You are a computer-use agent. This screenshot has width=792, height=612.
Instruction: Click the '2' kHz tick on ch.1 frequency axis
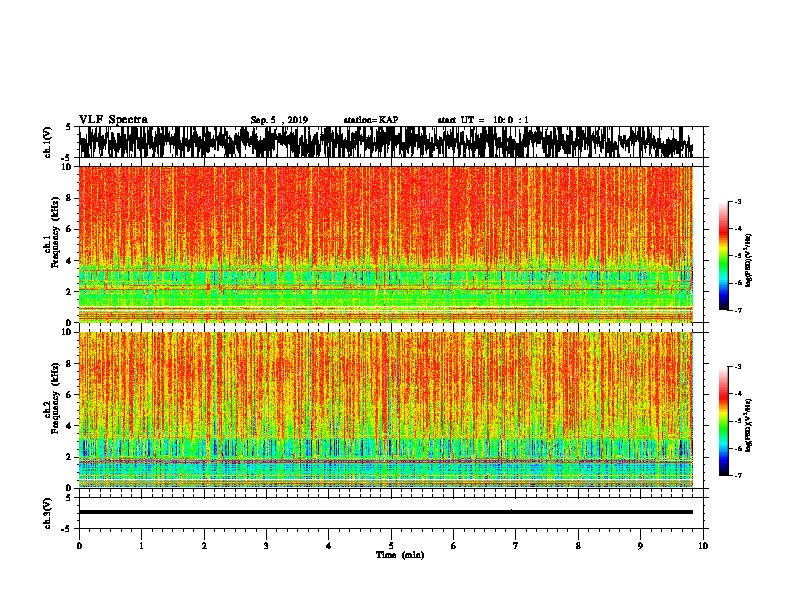(69, 292)
